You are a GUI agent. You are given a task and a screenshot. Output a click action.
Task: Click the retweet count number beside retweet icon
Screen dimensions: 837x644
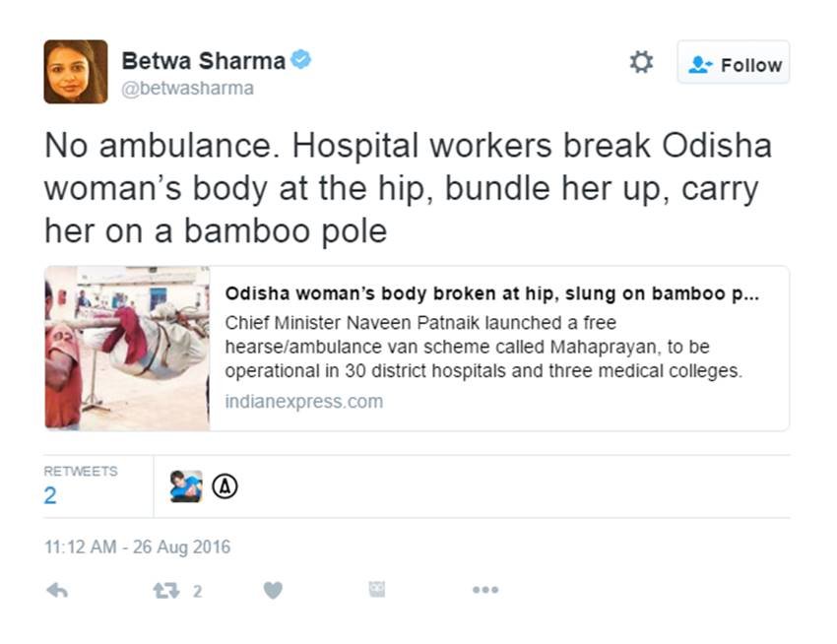pos(197,591)
